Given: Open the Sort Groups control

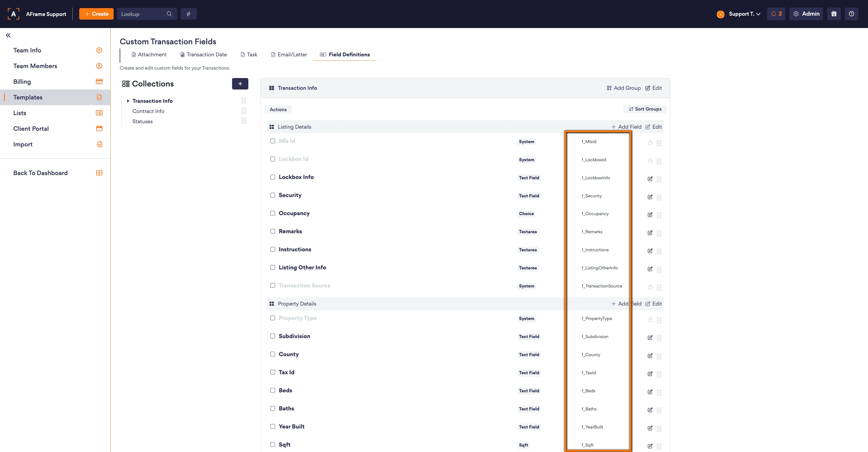Looking at the screenshot, I should (x=645, y=109).
